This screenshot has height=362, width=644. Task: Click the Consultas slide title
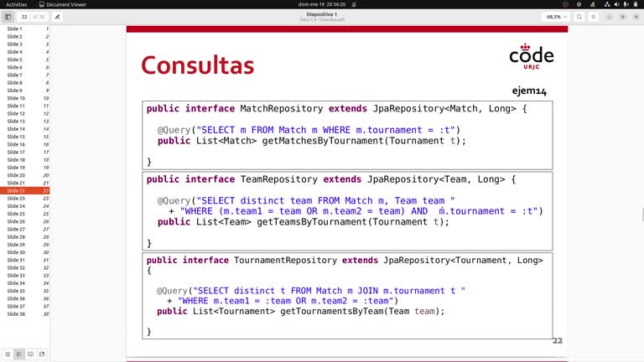[x=198, y=65]
